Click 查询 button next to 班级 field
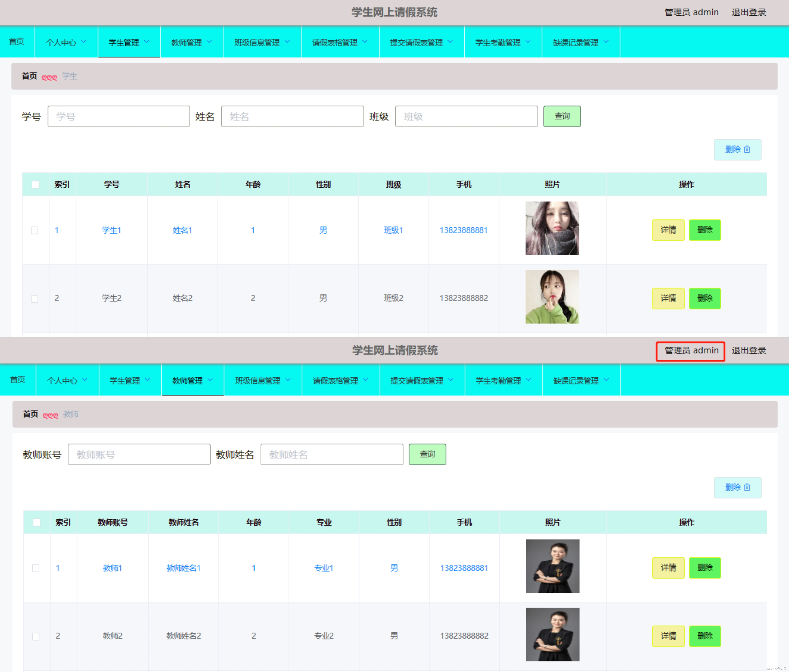789x672 pixels. (562, 116)
